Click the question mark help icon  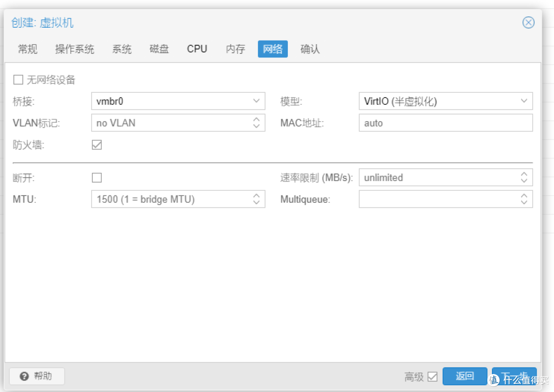point(24,377)
